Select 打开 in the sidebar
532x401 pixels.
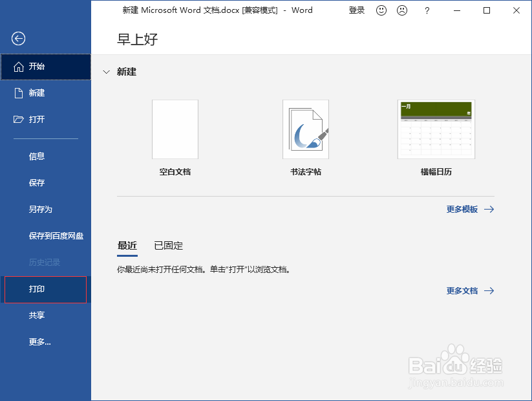click(46, 119)
